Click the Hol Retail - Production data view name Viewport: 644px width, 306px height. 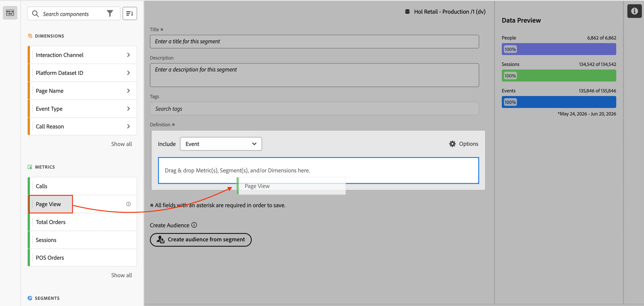click(450, 12)
